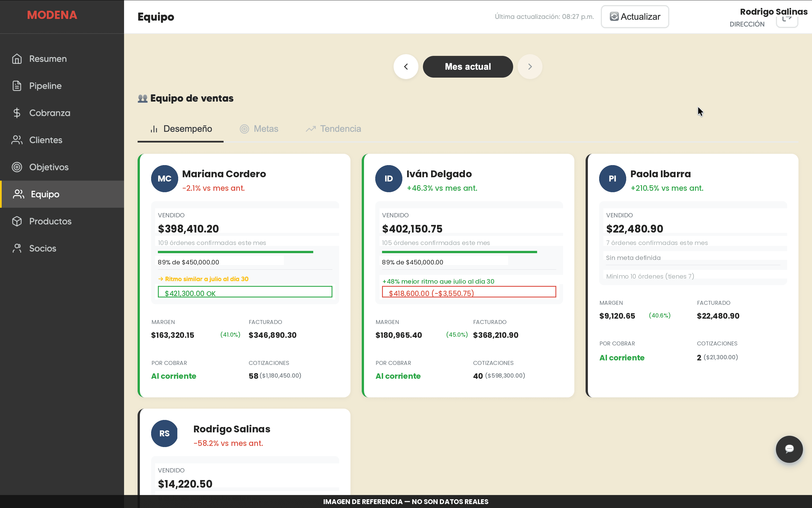Click Iván's 40 cotizaciones value
The width and height of the screenshot is (812, 508).
478,376
